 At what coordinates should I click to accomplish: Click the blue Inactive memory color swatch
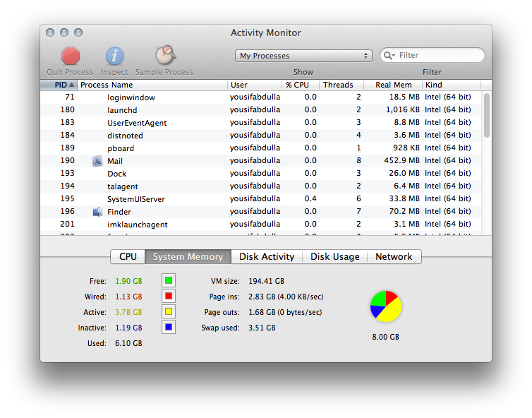point(169,328)
